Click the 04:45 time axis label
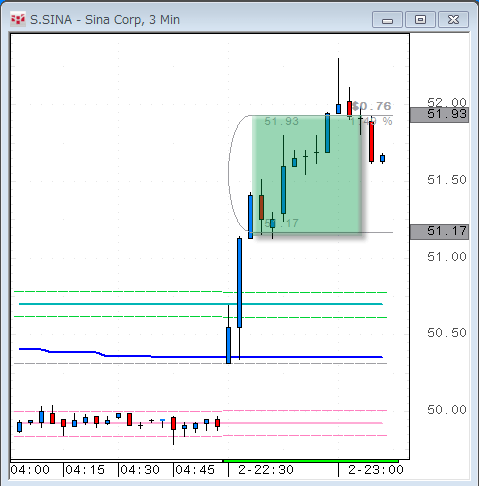479x486 pixels. pos(195,470)
